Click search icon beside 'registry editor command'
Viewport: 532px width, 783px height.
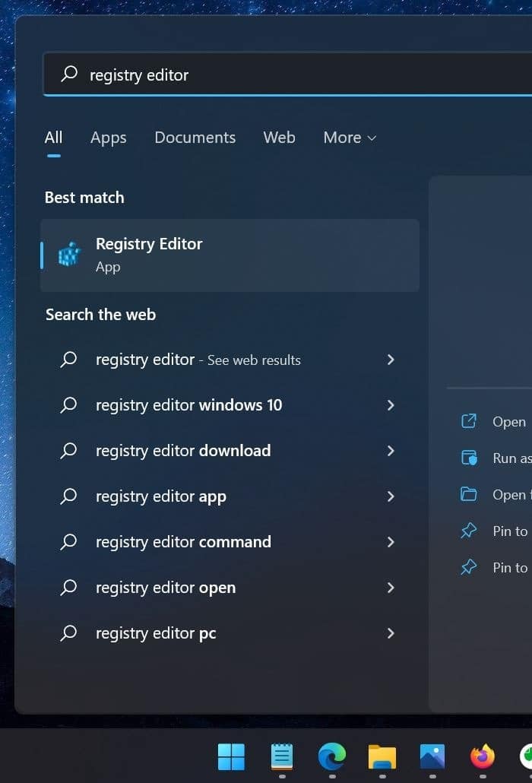tap(69, 542)
